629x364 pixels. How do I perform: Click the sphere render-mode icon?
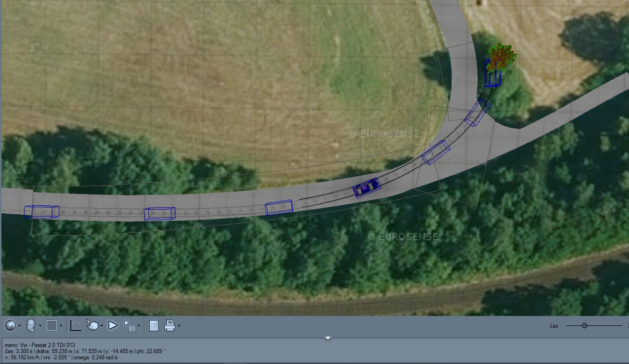click(x=10, y=325)
